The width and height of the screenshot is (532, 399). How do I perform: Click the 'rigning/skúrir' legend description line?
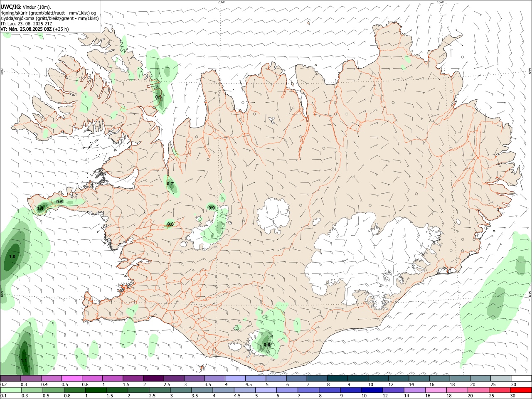pos(48,13)
